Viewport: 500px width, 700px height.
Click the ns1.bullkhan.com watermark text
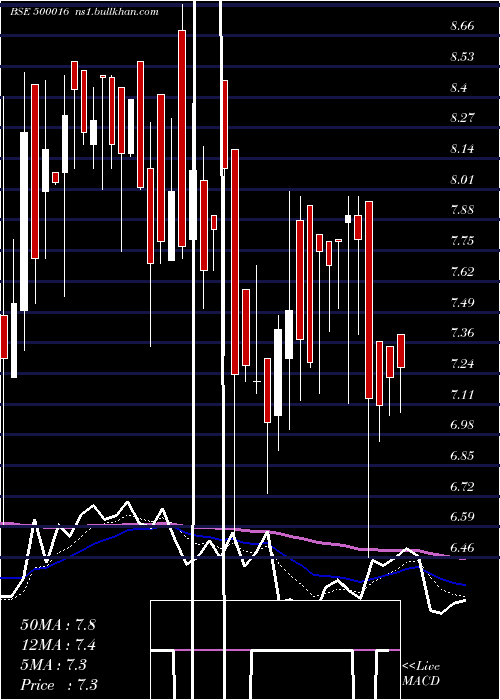117,12
